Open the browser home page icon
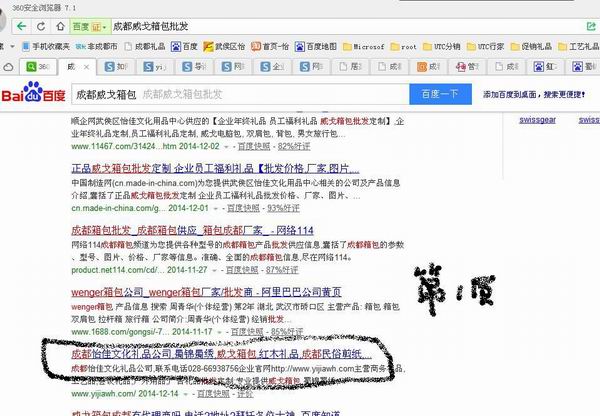The width and height of the screenshot is (600, 416). (x=60, y=26)
